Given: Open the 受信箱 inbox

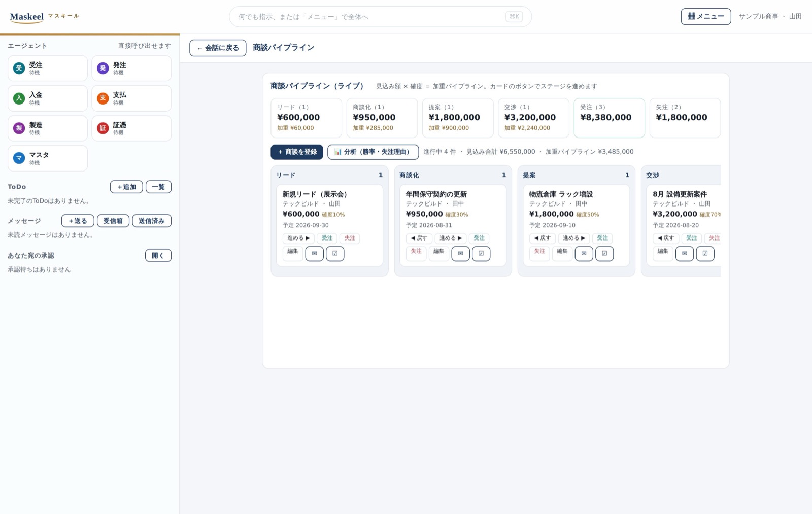Looking at the screenshot, I should 113,221.
